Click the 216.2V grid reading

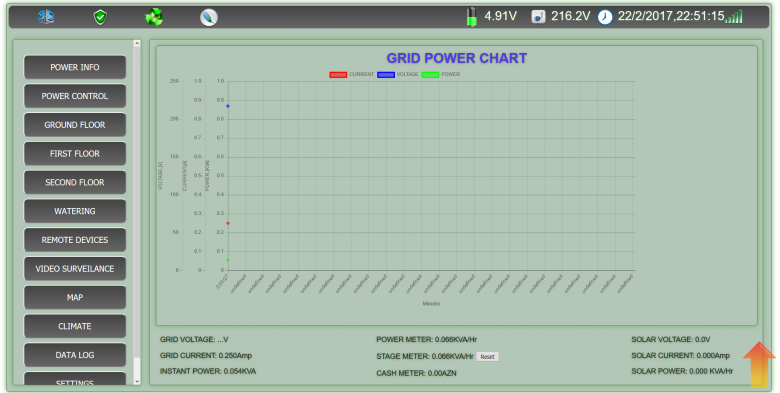(571, 16)
